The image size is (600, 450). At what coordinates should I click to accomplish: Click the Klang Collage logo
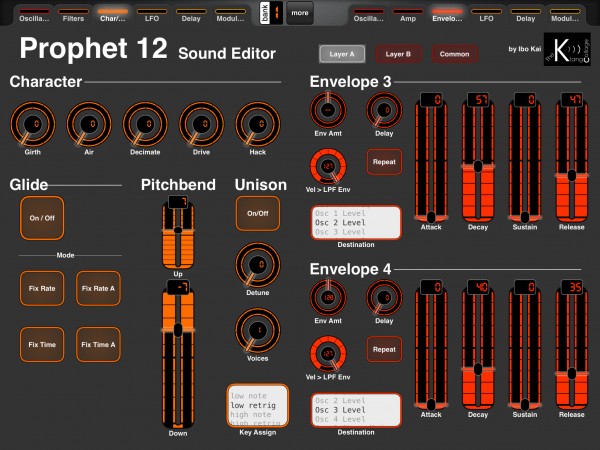tap(567, 49)
